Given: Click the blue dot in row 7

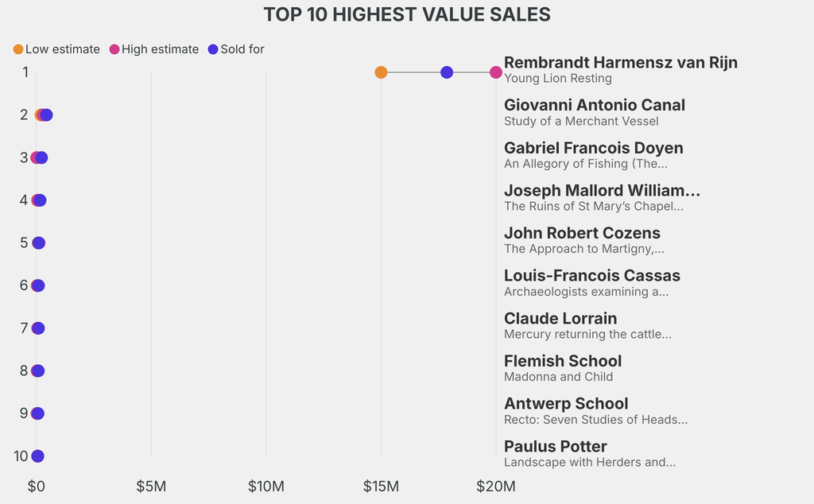Looking at the screenshot, I should [38, 328].
